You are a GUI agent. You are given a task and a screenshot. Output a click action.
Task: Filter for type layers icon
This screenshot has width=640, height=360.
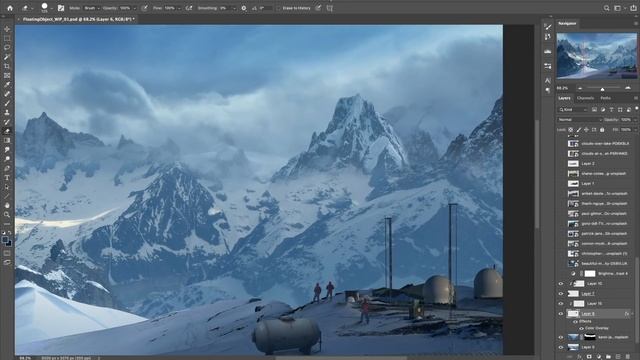(x=611, y=110)
